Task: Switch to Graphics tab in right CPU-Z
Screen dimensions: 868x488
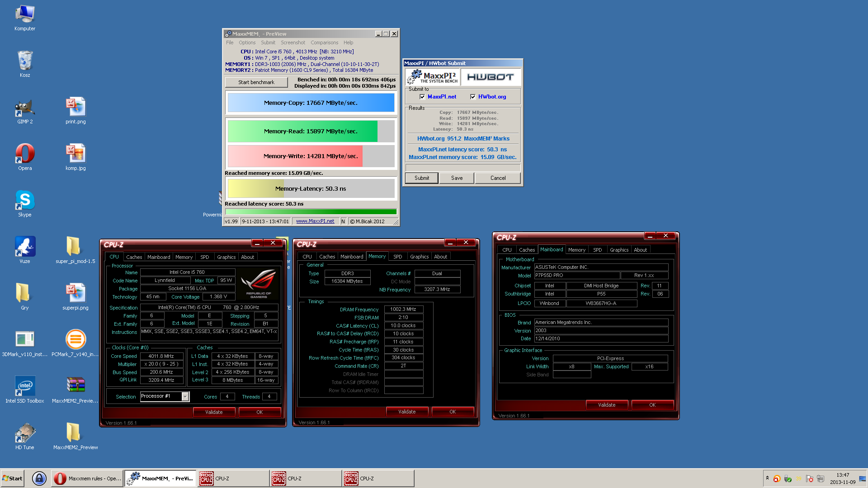Action: (619, 250)
